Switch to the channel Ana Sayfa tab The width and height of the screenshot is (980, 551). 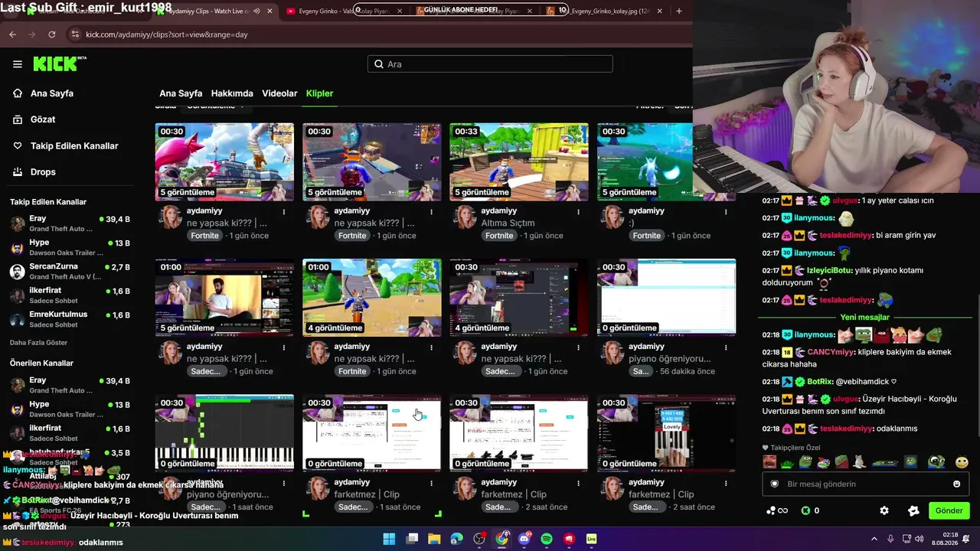pyautogui.click(x=181, y=93)
